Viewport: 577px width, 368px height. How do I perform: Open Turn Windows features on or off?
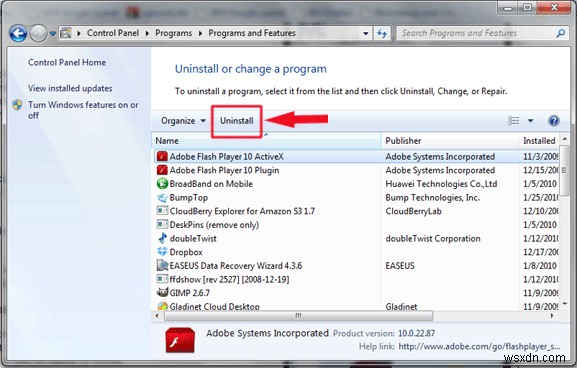pos(83,110)
